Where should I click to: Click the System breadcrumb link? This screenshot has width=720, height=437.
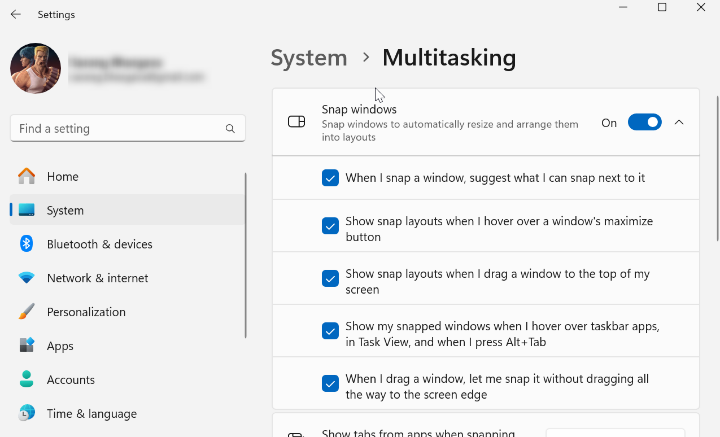(x=309, y=58)
